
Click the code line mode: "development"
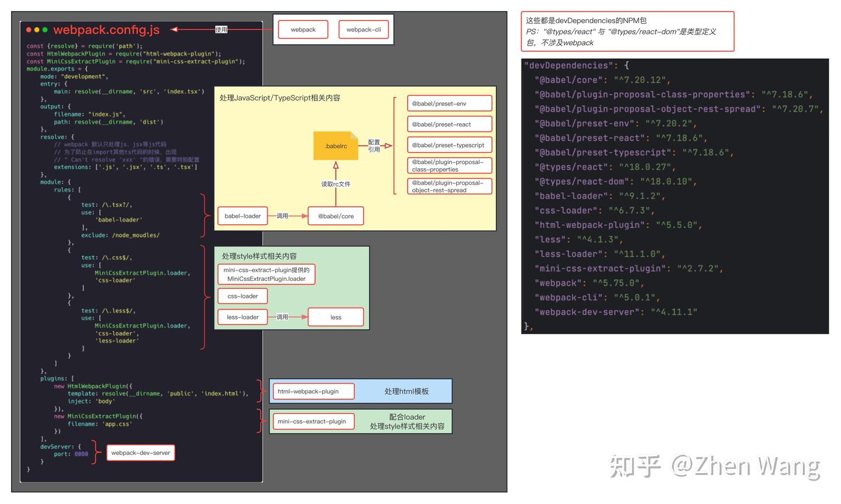click(74, 77)
